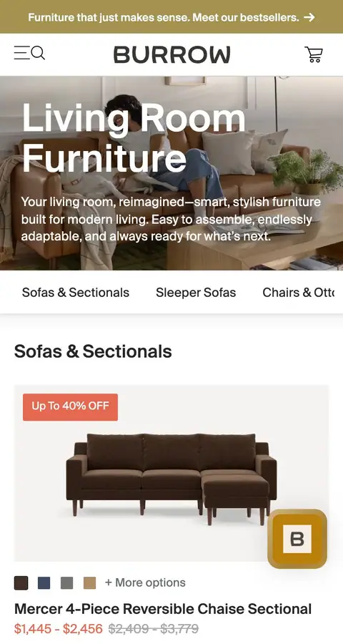Image resolution: width=343 pixels, height=644 pixels.
Task: Select the tan color swatch
Action: click(x=89, y=582)
